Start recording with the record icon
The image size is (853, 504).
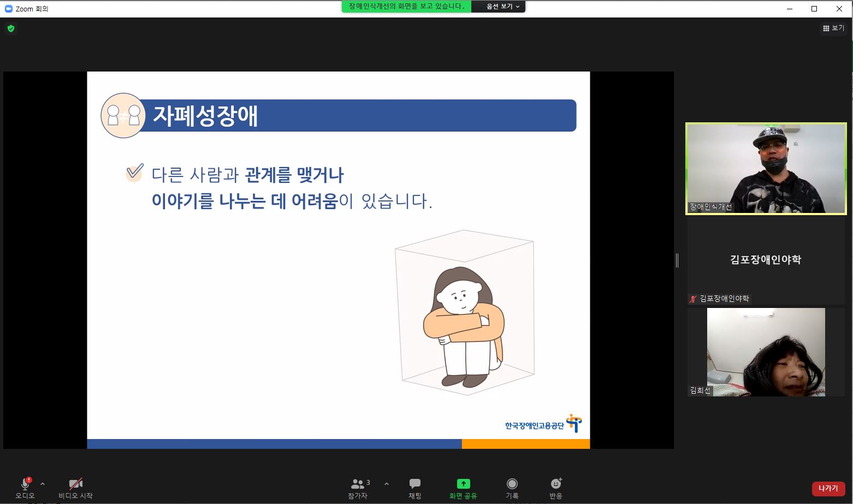click(512, 484)
